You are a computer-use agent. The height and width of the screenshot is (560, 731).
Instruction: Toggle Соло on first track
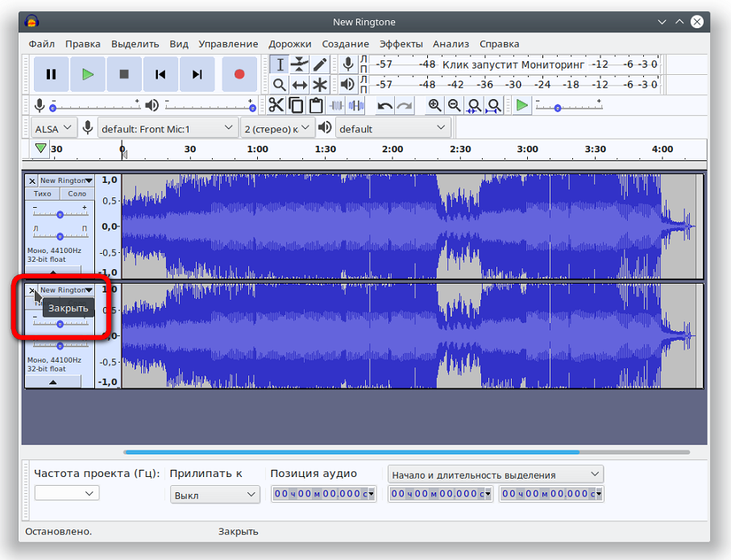coord(77,193)
